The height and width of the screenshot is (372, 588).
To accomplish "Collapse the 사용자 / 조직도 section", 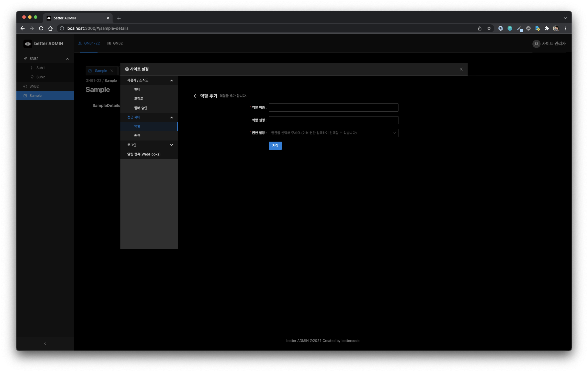I will point(172,80).
